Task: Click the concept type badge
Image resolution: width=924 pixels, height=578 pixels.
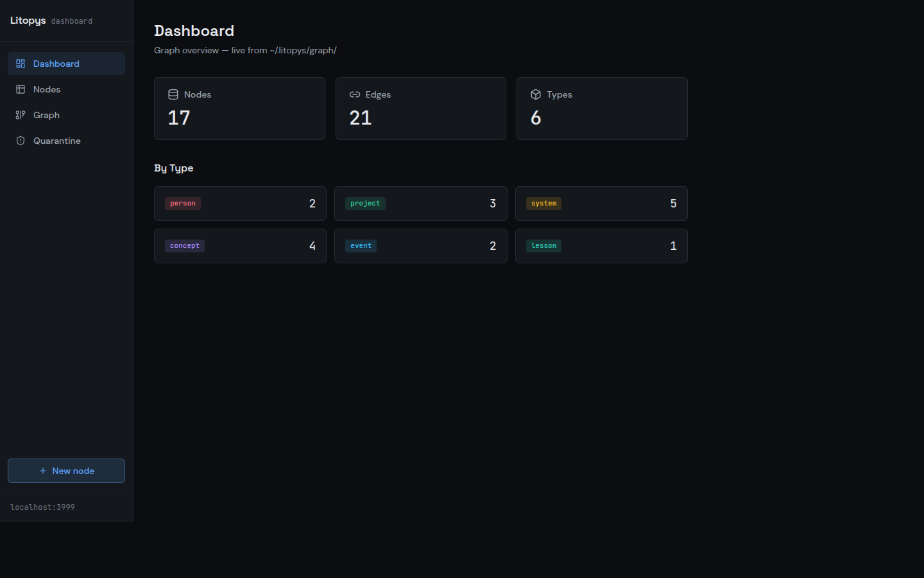Action: [x=184, y=245]
